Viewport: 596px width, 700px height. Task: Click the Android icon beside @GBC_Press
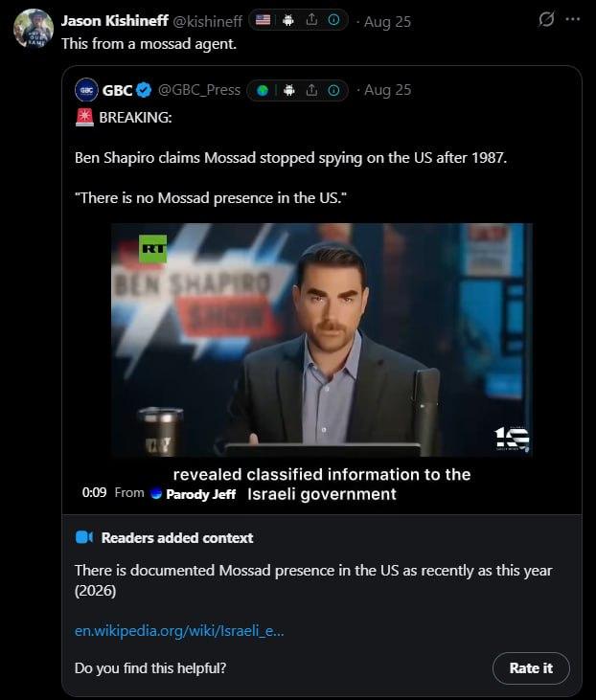pyautogui.click(x=289, y=91)
